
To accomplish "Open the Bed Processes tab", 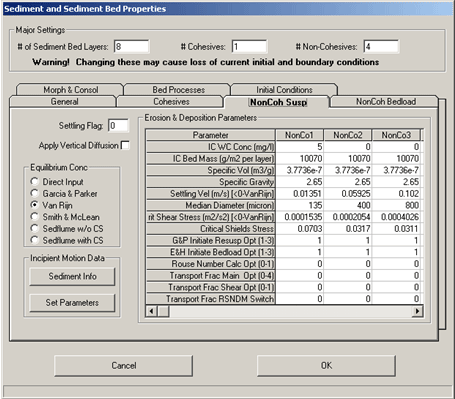I will coord(178,90).
